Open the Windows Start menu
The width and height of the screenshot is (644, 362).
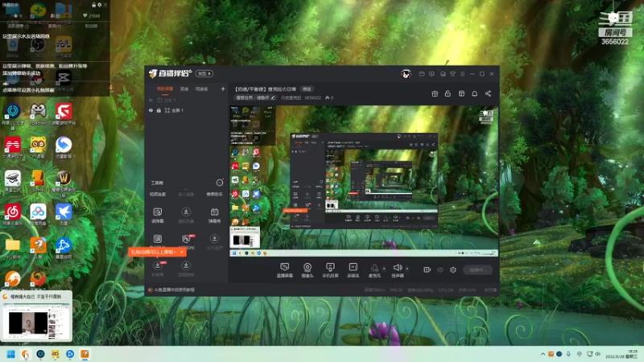[x=11, y=354]
